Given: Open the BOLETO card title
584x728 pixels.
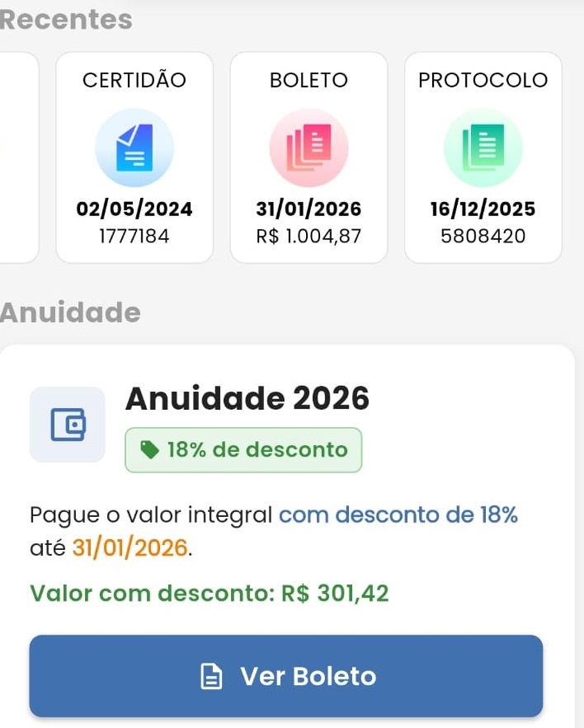Looking at the screenshot, I should pyautogui.click(x=309, y=80).
